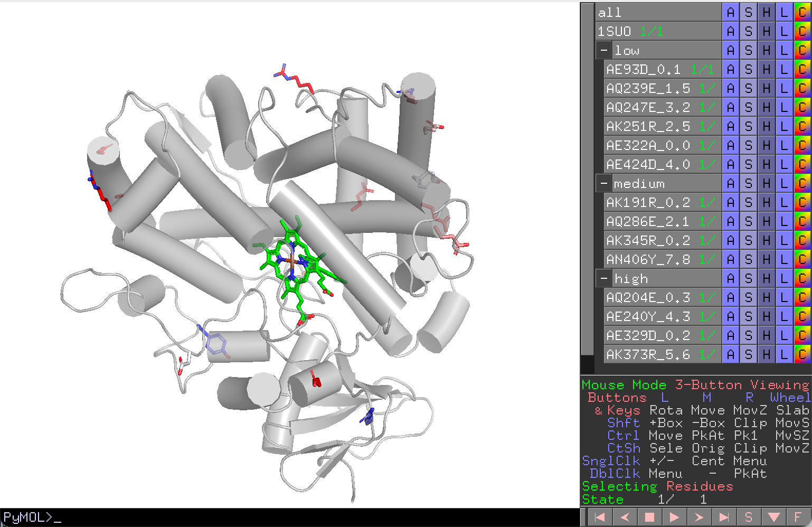Play the movie
Screen dimensions: 812x527
tap(674, 517)
